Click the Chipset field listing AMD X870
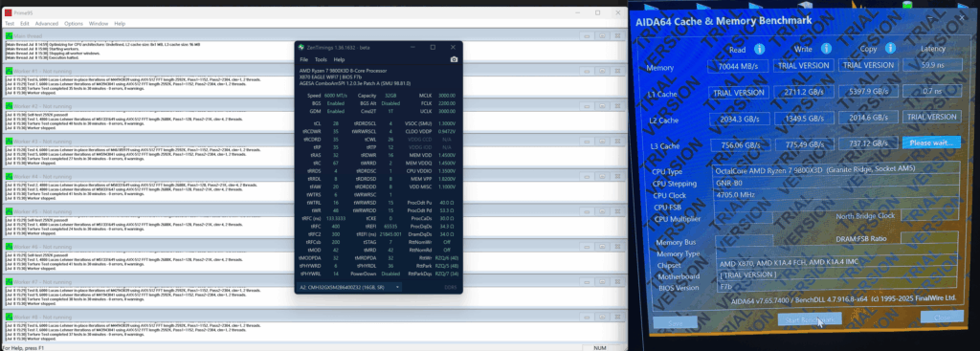 (x=836, y=262)
